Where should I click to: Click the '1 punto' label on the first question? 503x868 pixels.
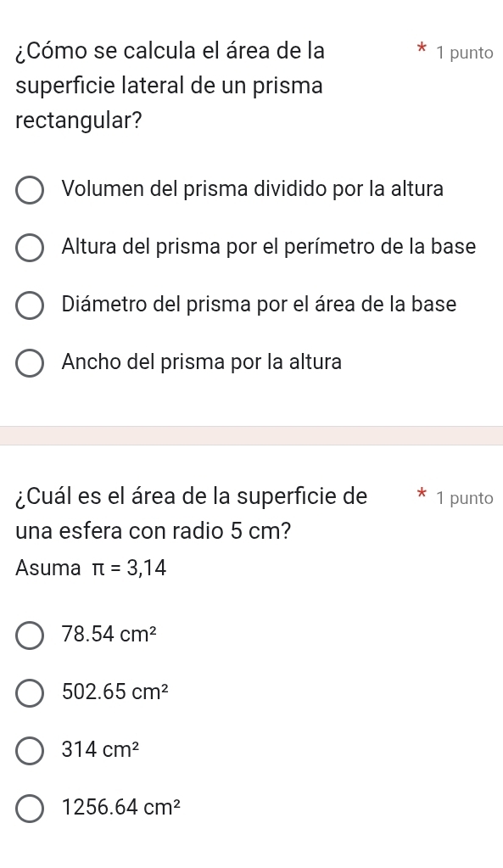click(x=463, y=53)
